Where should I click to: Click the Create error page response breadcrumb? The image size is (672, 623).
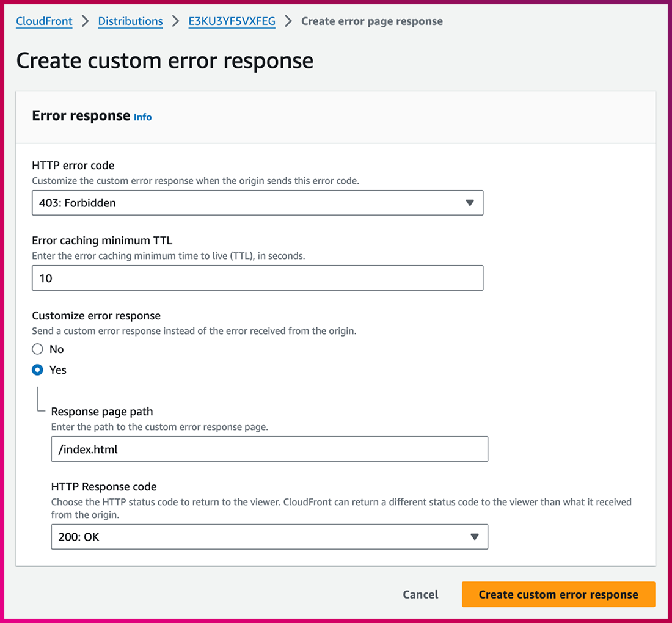[x=372, y=21]
